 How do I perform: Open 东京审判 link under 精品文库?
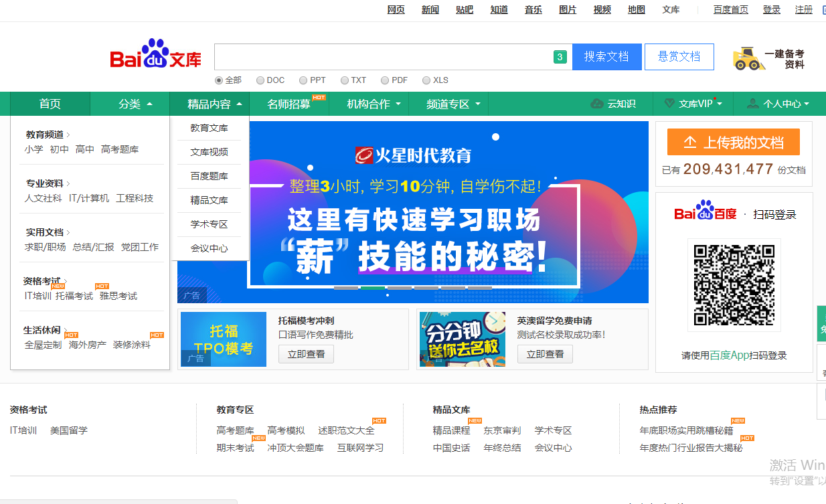502,430
